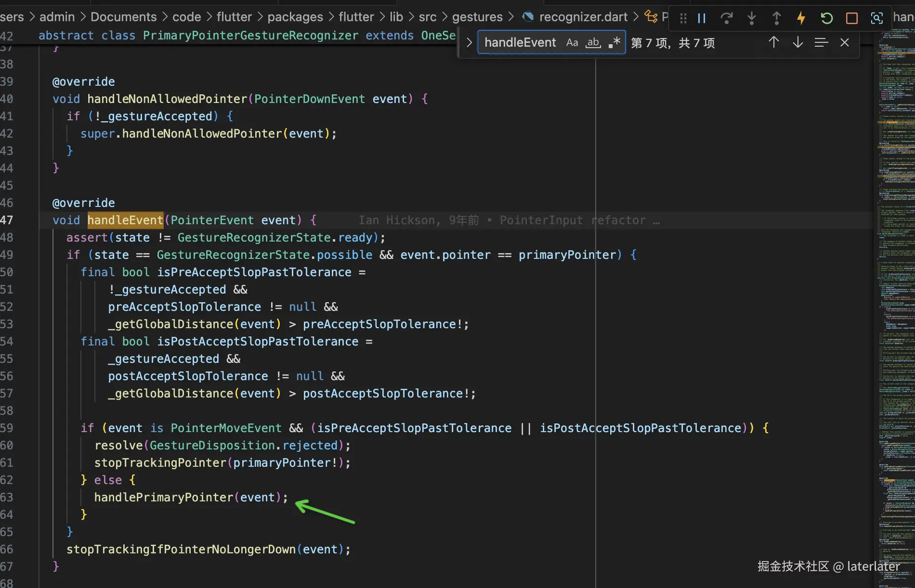Screen dimensions: 915x588
Task: Open the admin breadcrumb folder
Action: point(57,17)
